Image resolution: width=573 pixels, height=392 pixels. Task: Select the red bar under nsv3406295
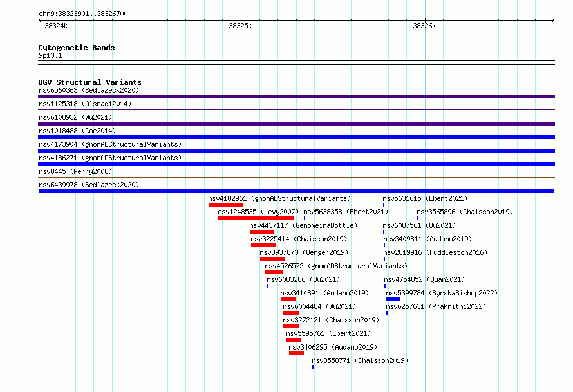click(x=296, y=353)
